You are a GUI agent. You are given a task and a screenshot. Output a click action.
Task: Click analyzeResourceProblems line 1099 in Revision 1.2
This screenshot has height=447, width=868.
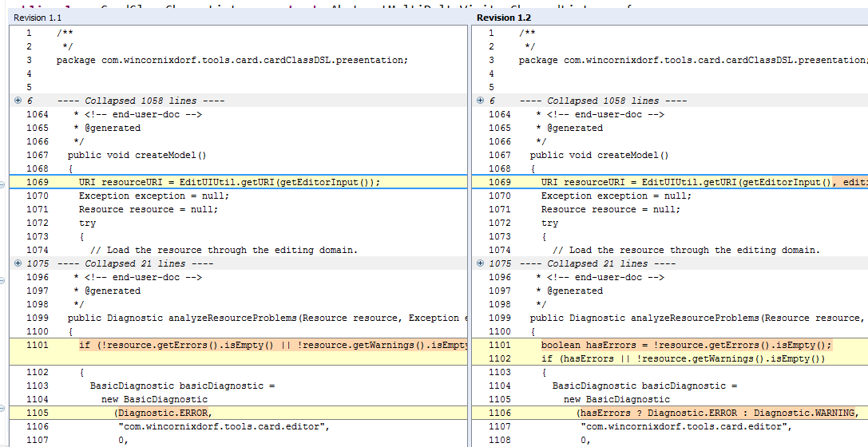pos(699,318)
